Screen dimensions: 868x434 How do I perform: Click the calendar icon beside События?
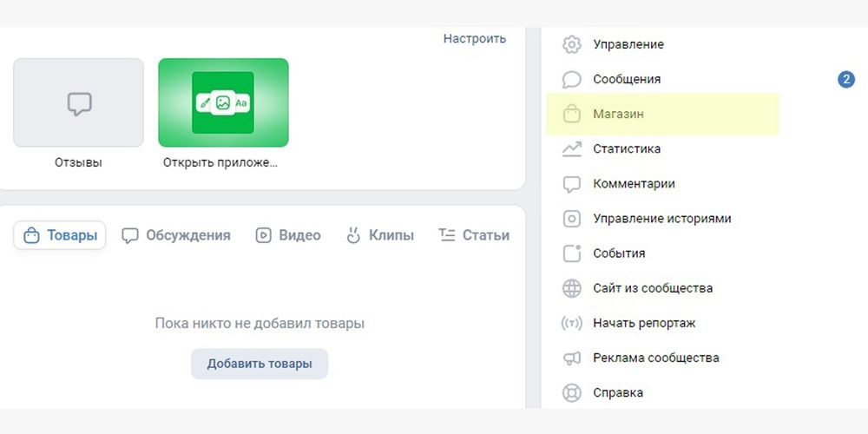[x=572, y=253]
